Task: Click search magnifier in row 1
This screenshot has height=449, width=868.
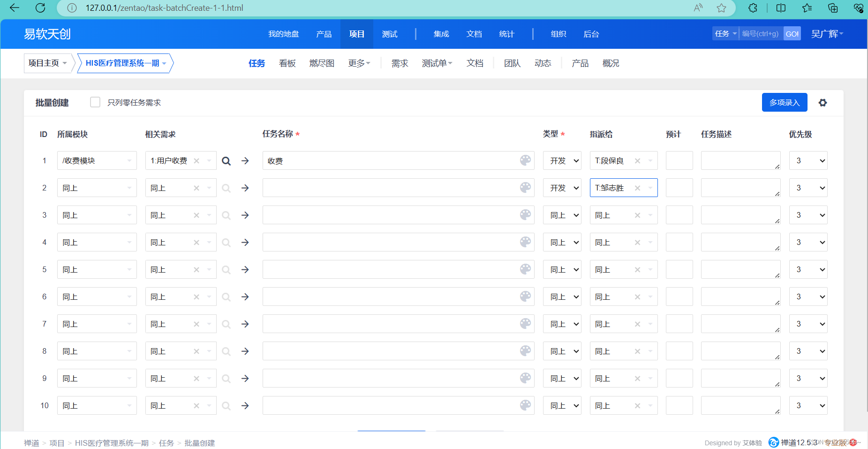Action: tap(226, 161)
